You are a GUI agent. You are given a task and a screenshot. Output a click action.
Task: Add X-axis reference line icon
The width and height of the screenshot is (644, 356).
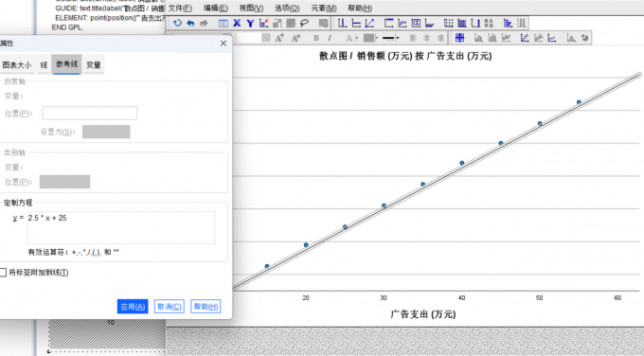coord(342,23)
